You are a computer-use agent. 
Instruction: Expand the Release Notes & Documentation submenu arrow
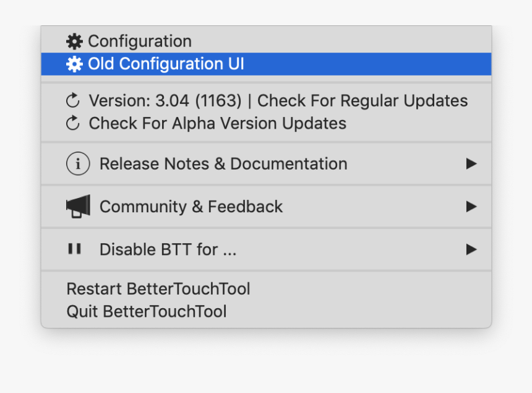coord(471,164)
